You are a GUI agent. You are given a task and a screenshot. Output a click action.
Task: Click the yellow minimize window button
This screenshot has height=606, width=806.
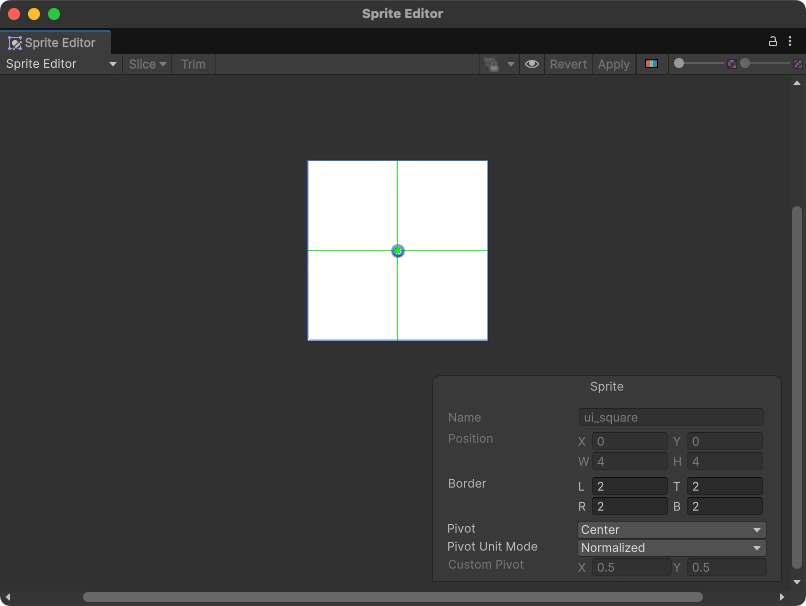[x=34, y=14]
